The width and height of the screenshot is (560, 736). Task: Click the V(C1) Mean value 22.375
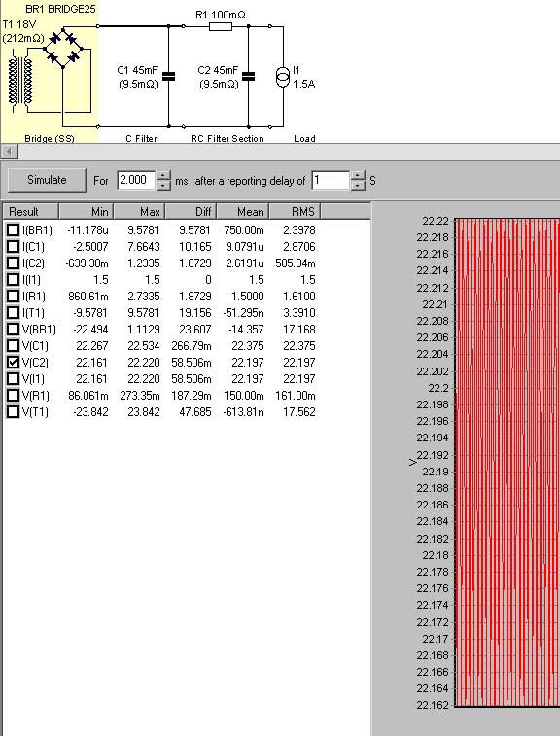click(x=247, y=346)
